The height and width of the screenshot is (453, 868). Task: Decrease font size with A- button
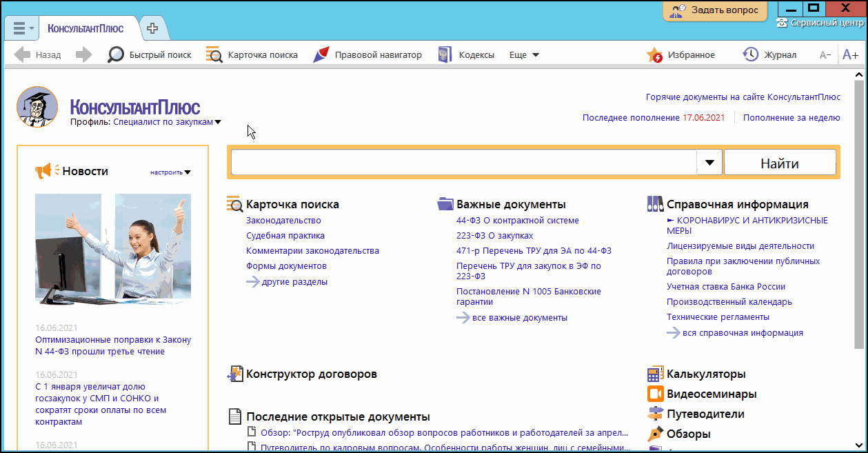click(x=825, y=55)
